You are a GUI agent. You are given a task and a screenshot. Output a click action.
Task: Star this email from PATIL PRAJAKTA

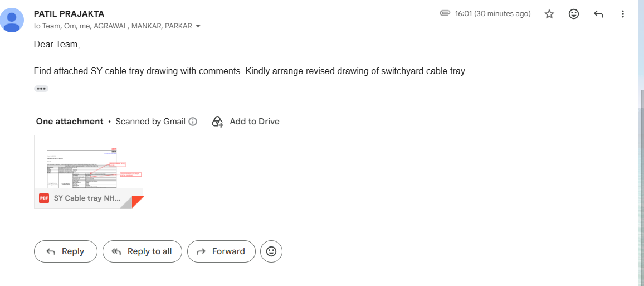(x=549, y=14)
